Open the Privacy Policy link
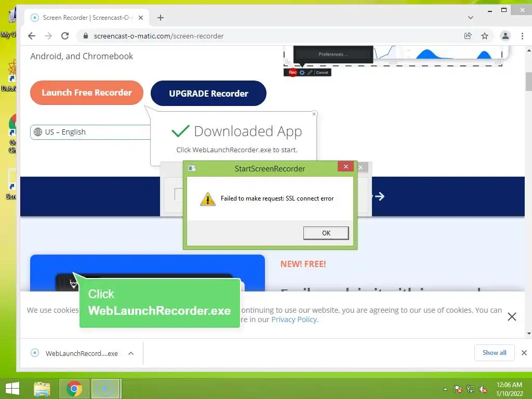This screenshot has height=399, width=532. point(294,320)
